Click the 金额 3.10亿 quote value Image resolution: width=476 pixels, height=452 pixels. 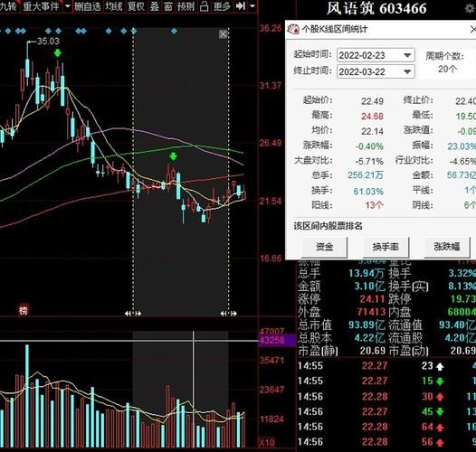coord(369,287)
